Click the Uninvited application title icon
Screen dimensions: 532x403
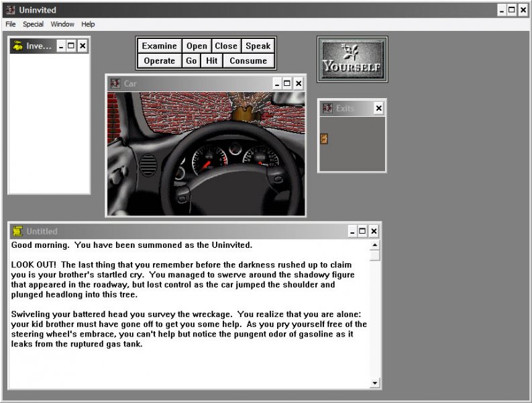point(11,10)
